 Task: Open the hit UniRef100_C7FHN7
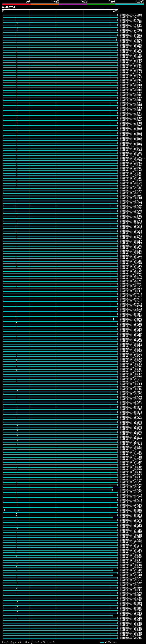pyautogui.click(x=131, y=22)
